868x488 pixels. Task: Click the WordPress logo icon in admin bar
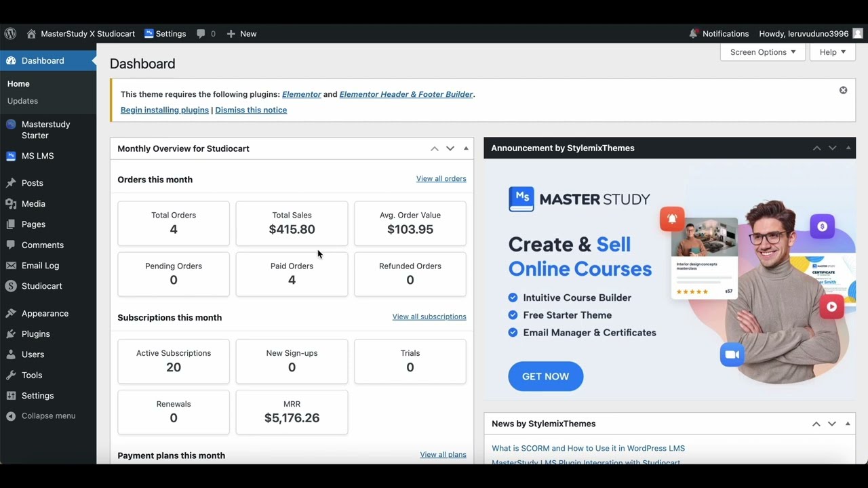10,33
